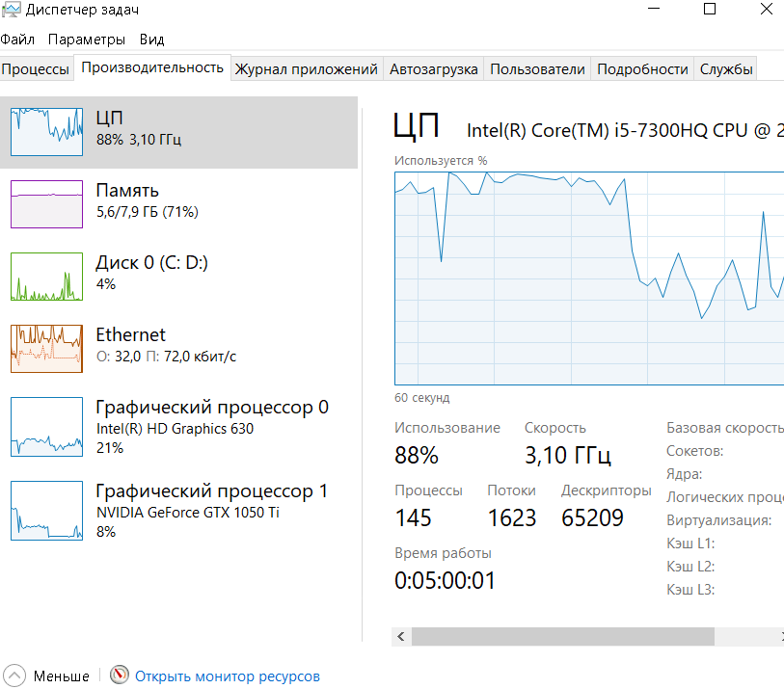Open the Память memory graph thumbnail

(x=46, y=203)
